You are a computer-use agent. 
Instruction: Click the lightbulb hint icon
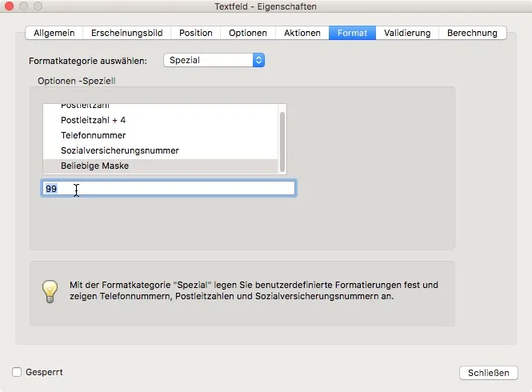pyautogui.click(x=50, y=291)
